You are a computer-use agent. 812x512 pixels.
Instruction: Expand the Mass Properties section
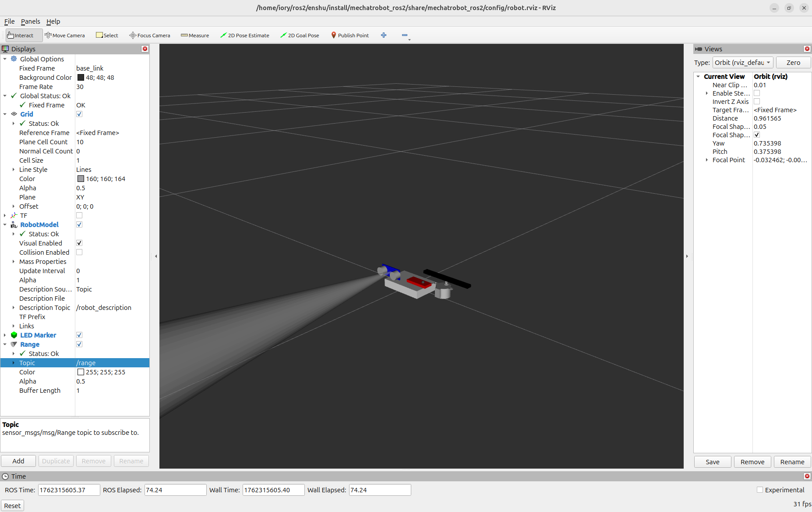tap(14, 261)
